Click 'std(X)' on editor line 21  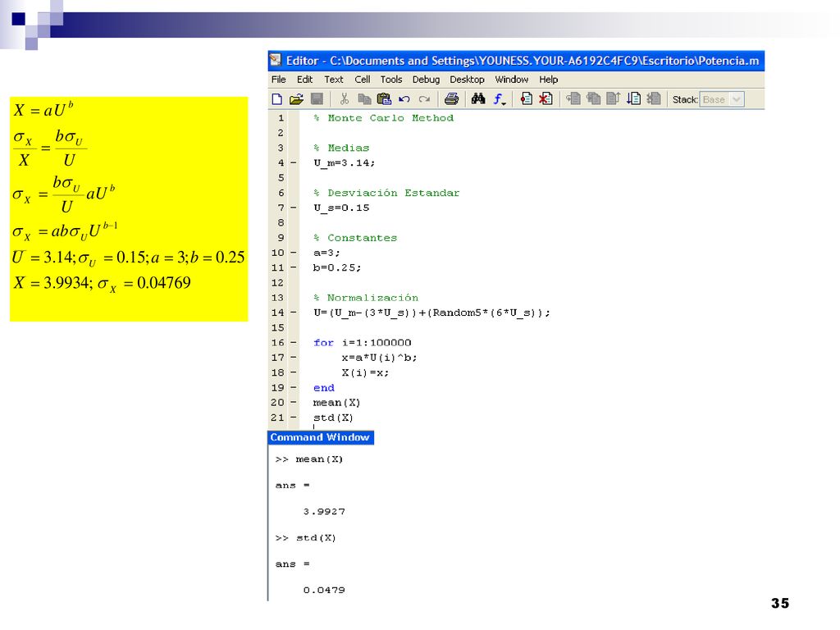pos(333,418)
